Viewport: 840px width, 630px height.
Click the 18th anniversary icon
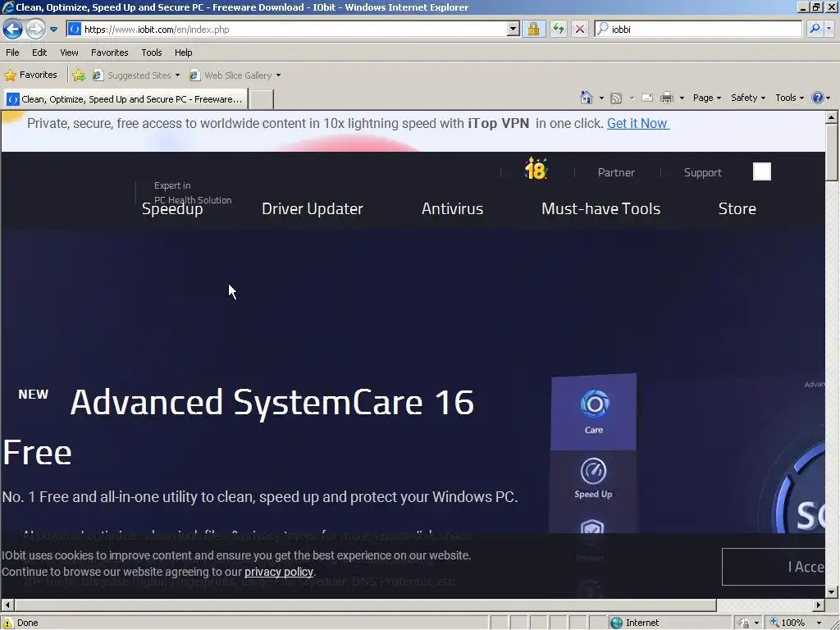[x=536, y=169]
